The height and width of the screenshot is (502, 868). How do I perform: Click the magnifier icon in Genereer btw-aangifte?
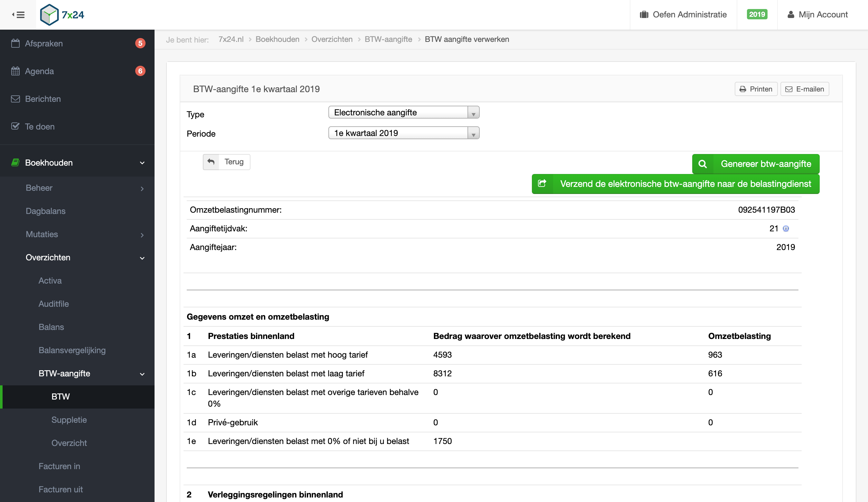coord(702,164)
